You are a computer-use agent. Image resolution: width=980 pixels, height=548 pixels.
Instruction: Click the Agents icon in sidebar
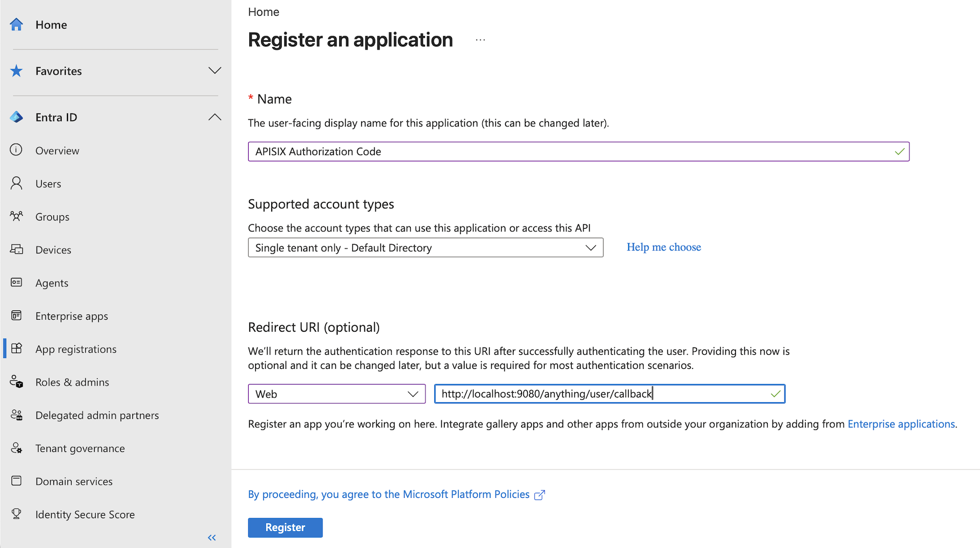click(17, 282)
